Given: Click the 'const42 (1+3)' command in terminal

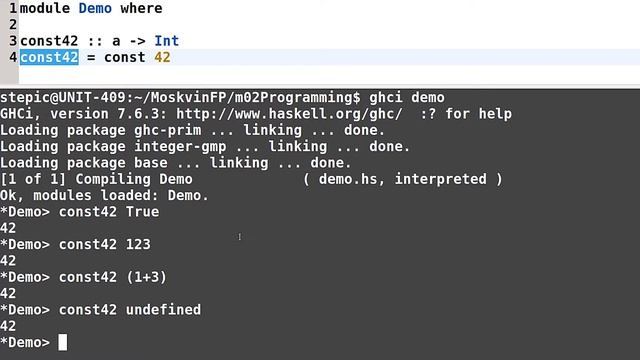Looking at the screenshot, I should click(113, 277).
